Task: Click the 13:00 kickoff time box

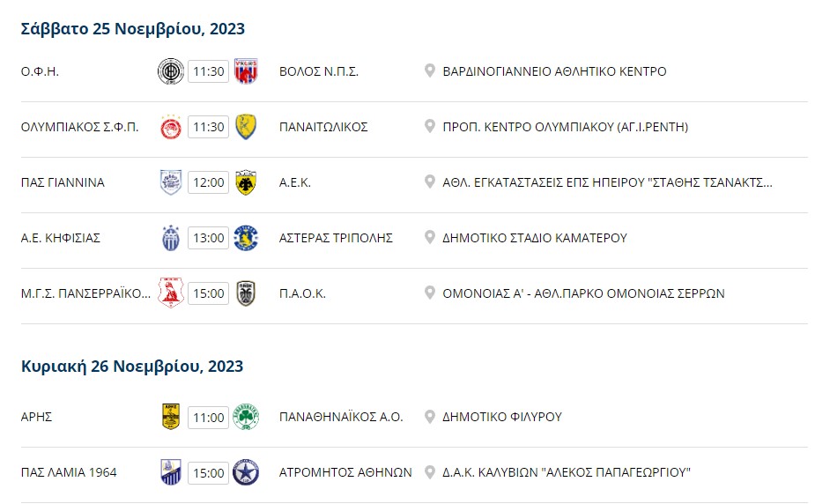Action: pyautogui.click(x=209, y=238)
